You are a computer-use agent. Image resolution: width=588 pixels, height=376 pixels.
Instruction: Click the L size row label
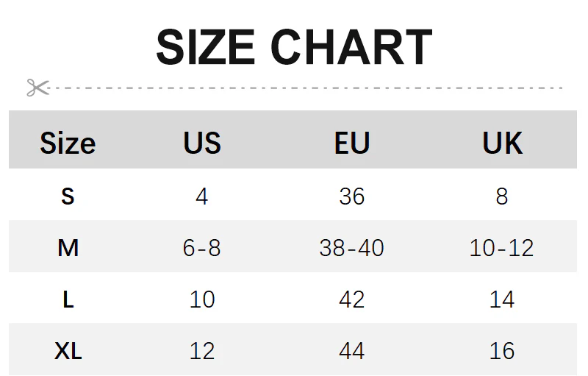(68, 299)
